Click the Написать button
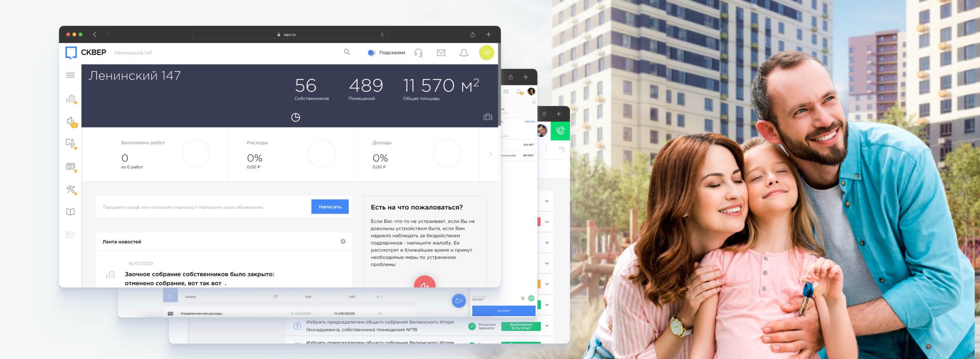Screen dimensions: 980x359 [x=330, y=206]
